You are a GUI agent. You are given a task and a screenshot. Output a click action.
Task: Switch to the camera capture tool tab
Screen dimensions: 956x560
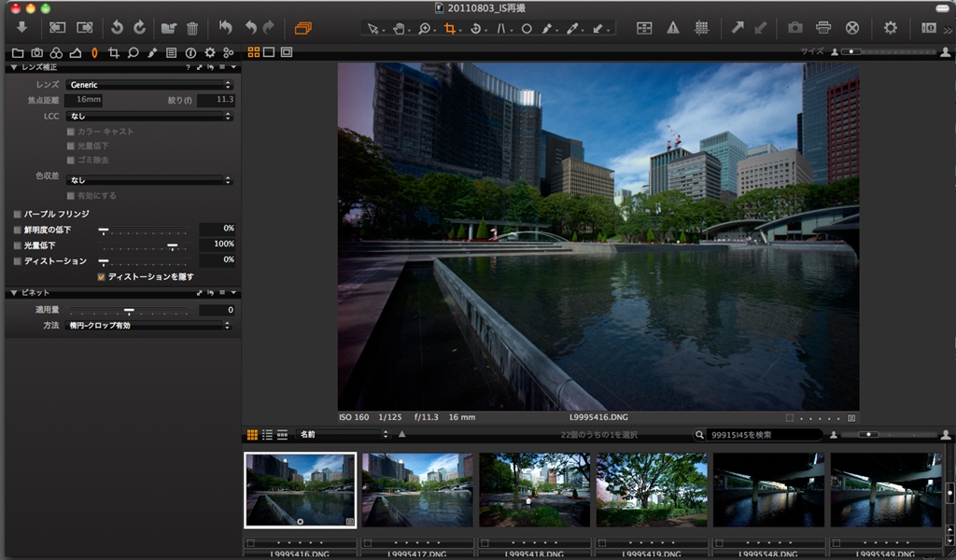tap(37, 53)
